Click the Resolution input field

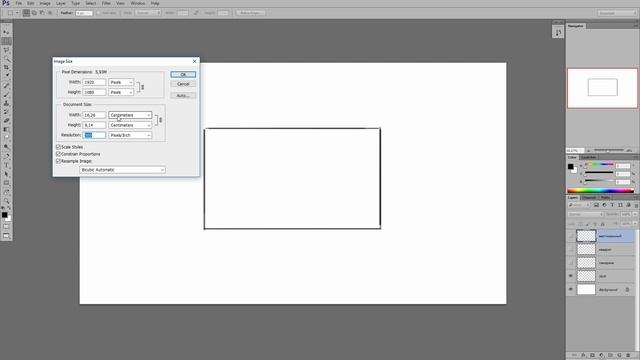coord(94,135)
